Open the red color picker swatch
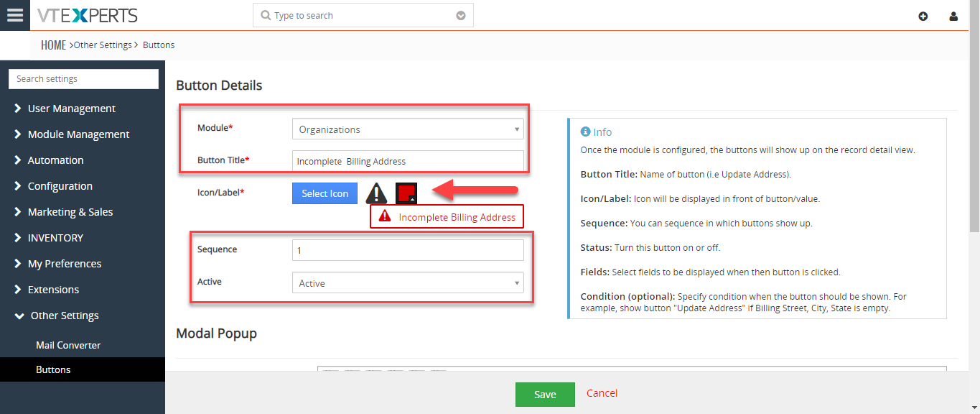Image resolution: width=980 pixels, height=414 pixels. click(406, 193)
